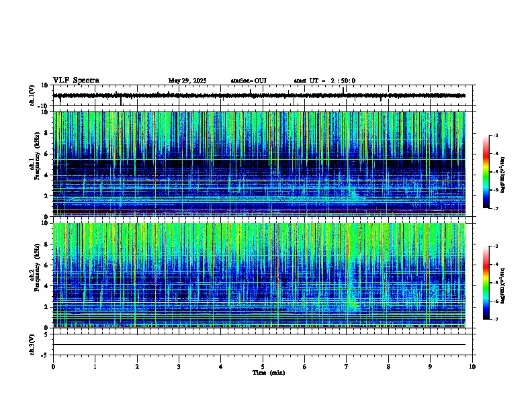
Task: Click the "10" tick on the time axis
Action: pos(472,367)
